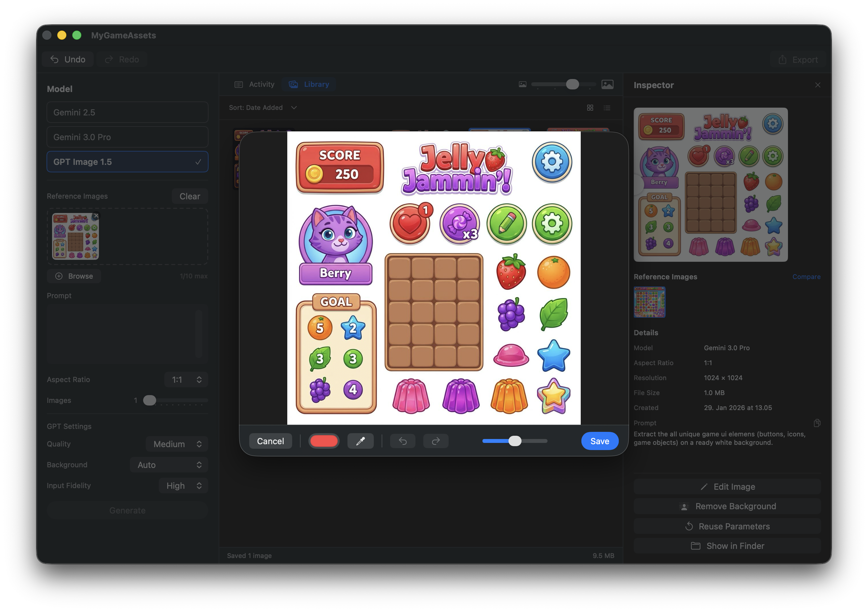Viewport: 868px width, 612px height.
Task: Click Undo in the toolbar
Action: 68,59
